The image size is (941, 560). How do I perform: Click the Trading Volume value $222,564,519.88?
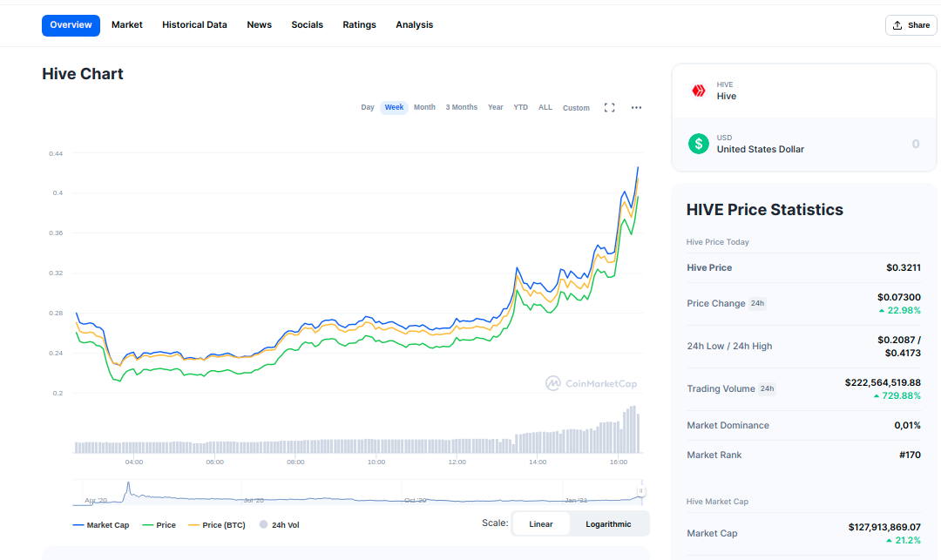tap(882, 382)
